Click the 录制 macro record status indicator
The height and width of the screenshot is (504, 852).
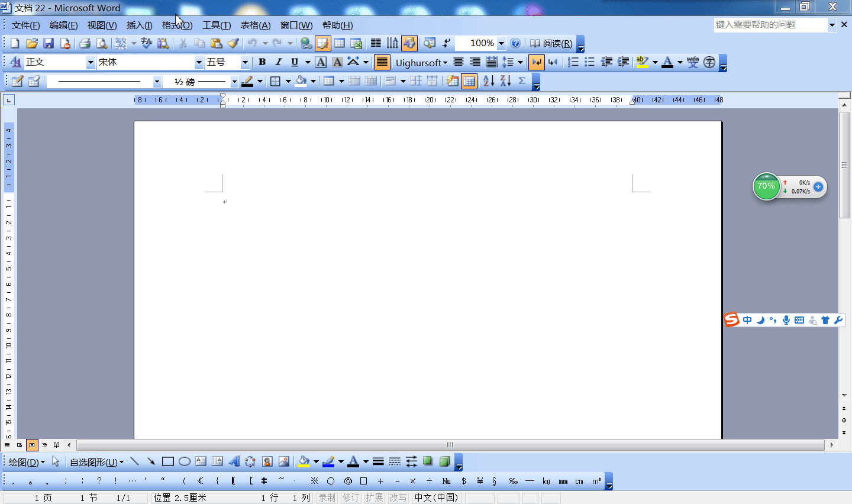point(327,497)
